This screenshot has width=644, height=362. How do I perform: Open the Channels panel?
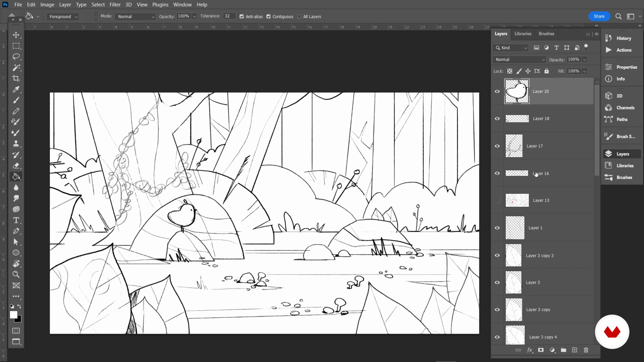pyautogui.click(x=622, y=108)
